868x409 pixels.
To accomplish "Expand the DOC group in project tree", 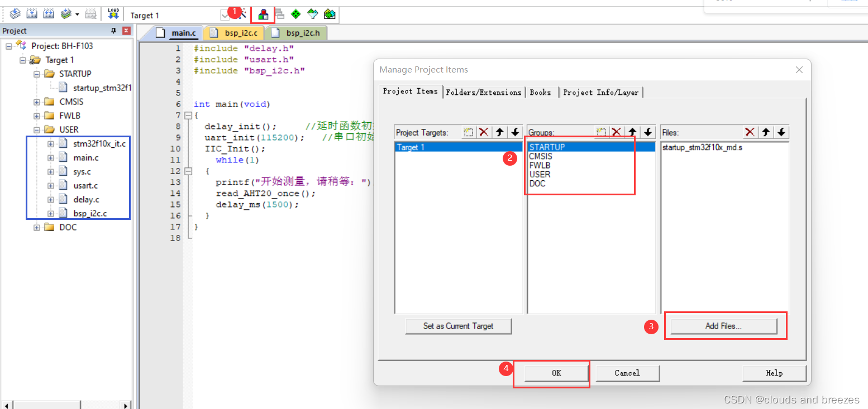I will coord(37,227).
